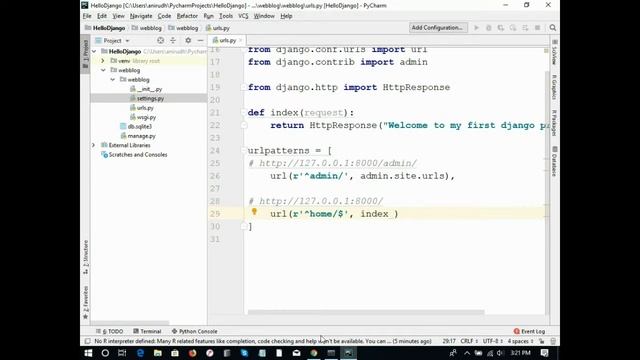Image resolution: width=640 pixels, height=360 pixels.
Task: Open the Database side tool window
Action: pos(554,162)
